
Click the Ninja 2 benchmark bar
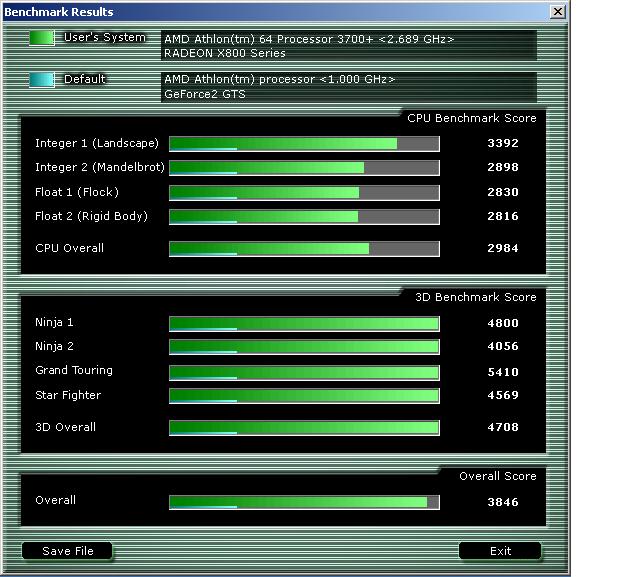[x=304, y=347]
